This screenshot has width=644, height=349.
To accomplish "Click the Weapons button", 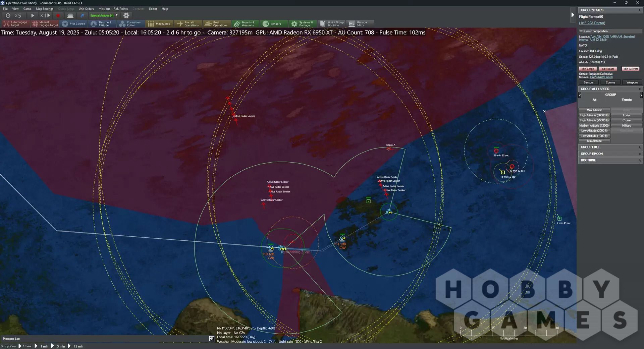I will coord(632,82).
